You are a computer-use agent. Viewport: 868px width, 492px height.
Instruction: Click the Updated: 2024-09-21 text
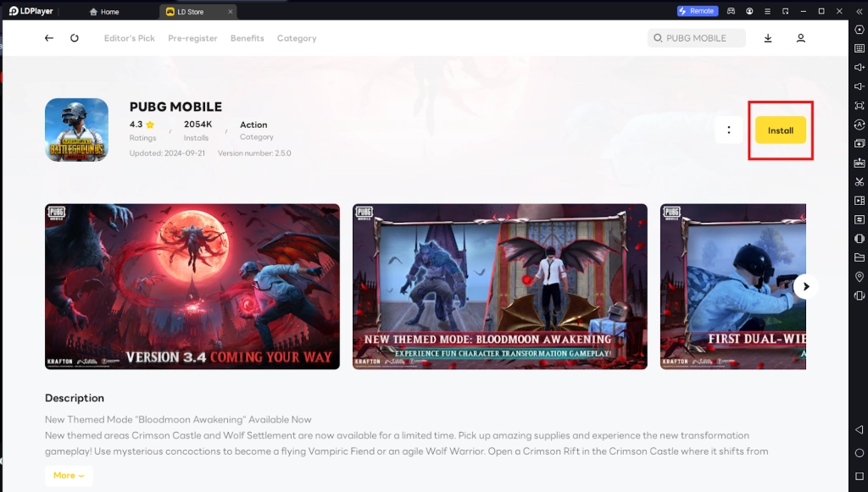[x=167, y=153]
